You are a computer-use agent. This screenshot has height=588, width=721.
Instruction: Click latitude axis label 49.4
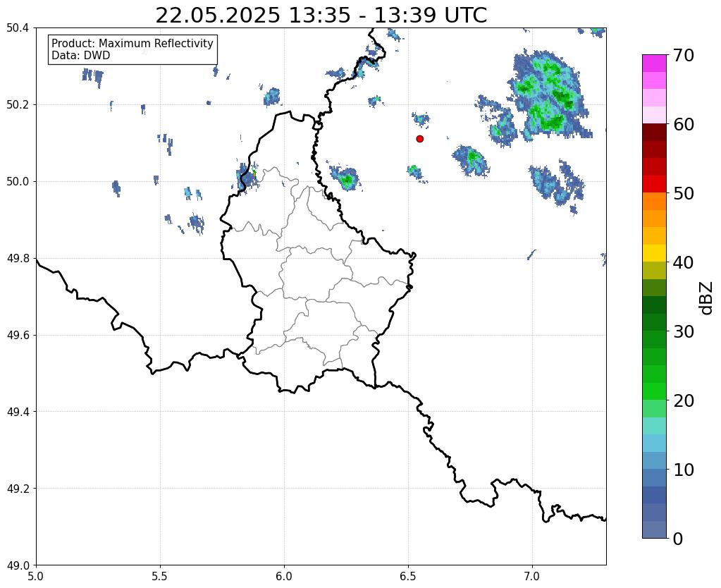click(x=18, y=412)
